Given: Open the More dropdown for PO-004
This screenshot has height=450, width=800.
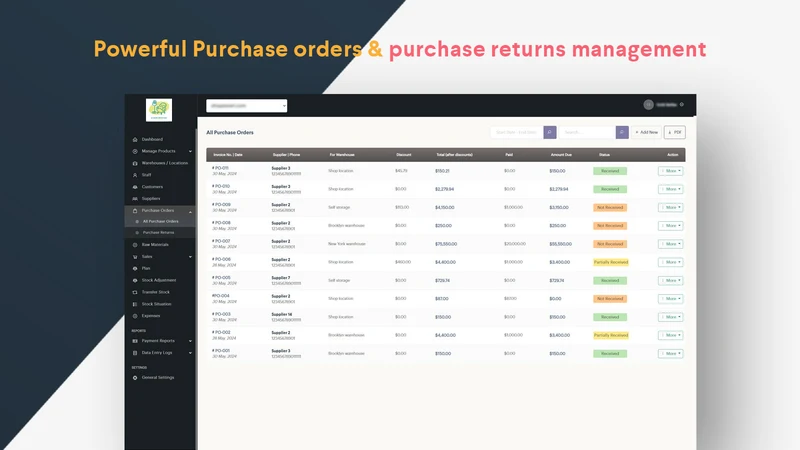Looking at the screenshot, I should coord(670,299).
